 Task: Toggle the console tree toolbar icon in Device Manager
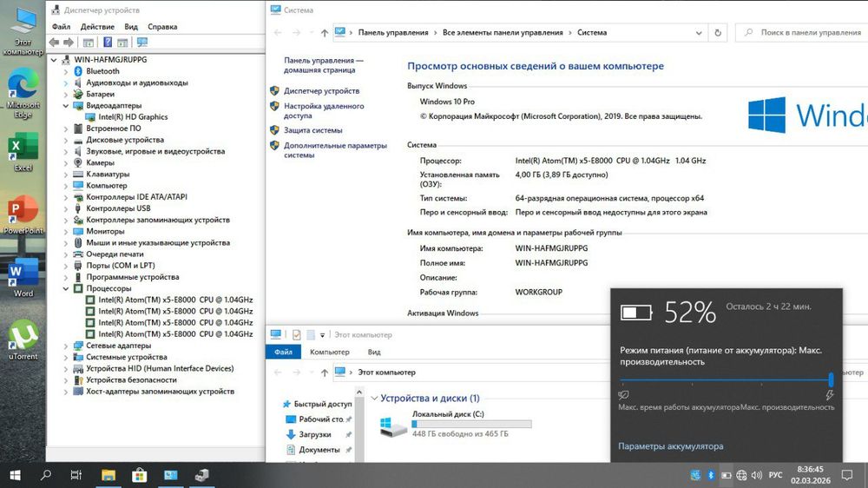[x=88, y=42]
